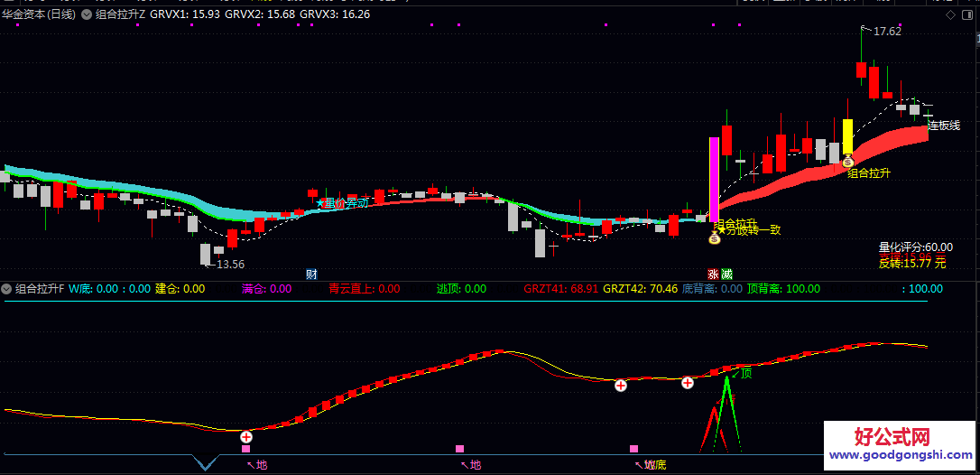
Task: Click the GRVX3: 16.26 value
Action: [335, 14]
